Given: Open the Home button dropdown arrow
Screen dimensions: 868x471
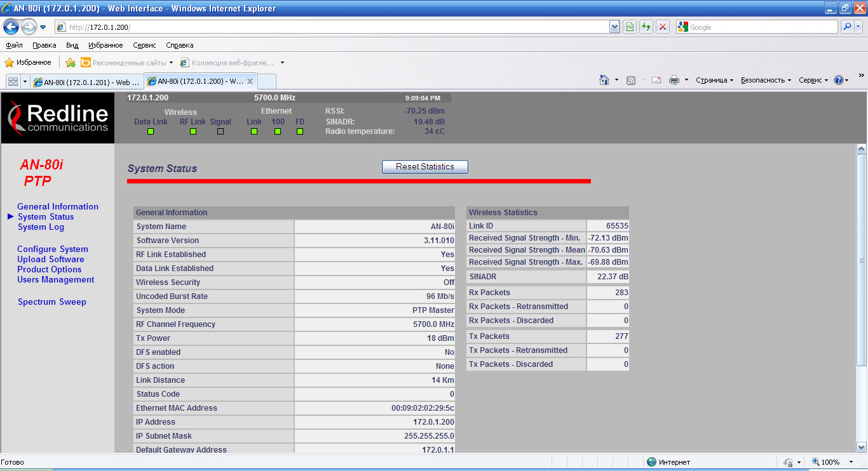Looking at the screenshot, I should 616,80.
